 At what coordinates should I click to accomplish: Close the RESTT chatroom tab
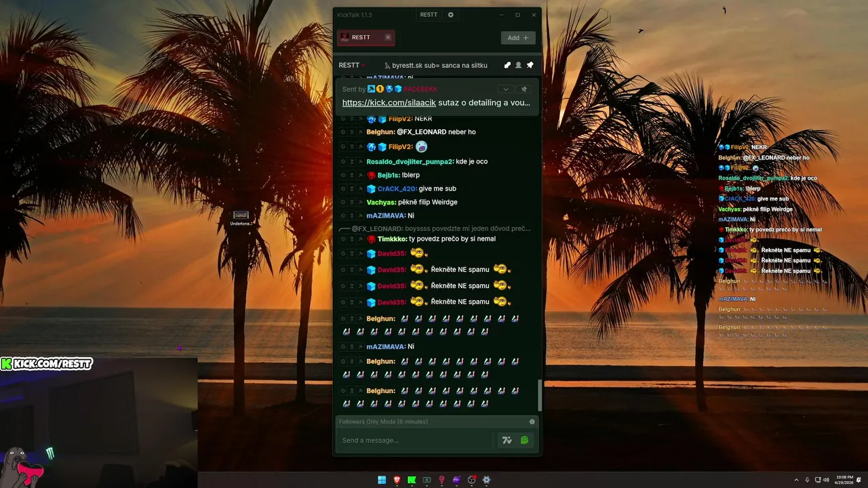(x=388, y=37)
